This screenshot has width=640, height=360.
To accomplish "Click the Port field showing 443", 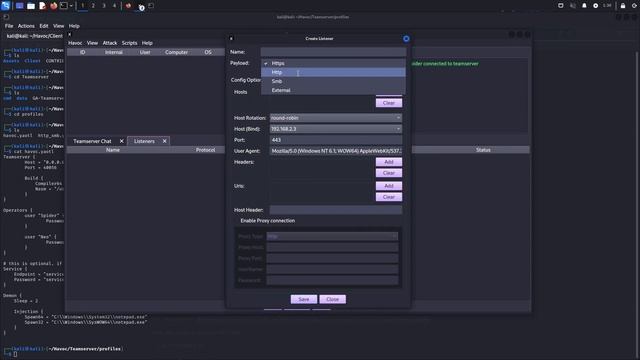I will [336, 140].
